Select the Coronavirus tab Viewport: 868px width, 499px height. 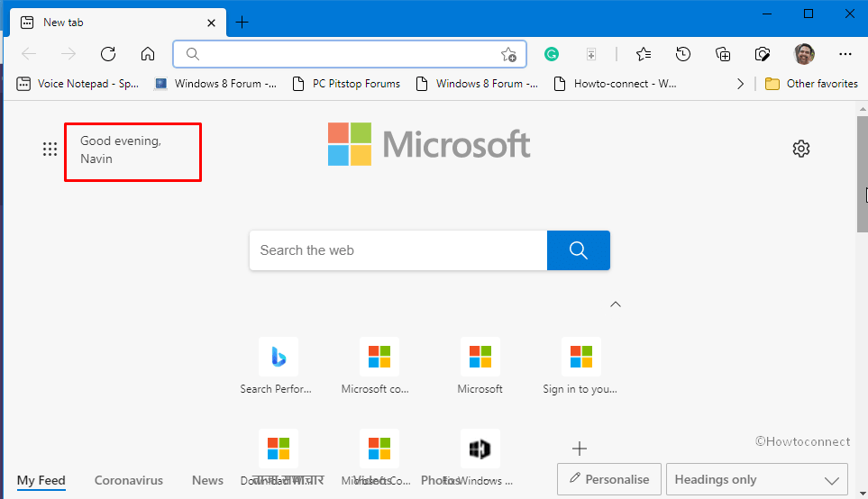(128, 480)
